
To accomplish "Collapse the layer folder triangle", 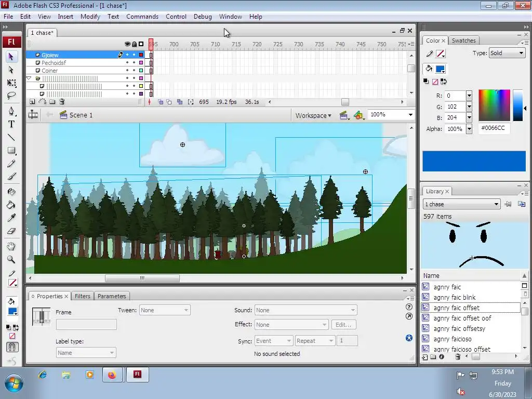I will click(x=29, y=78).
